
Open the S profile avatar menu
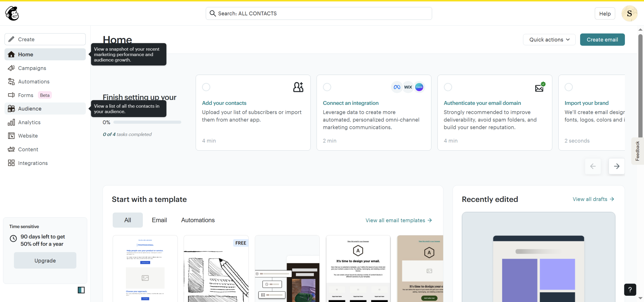click(629, 14)
